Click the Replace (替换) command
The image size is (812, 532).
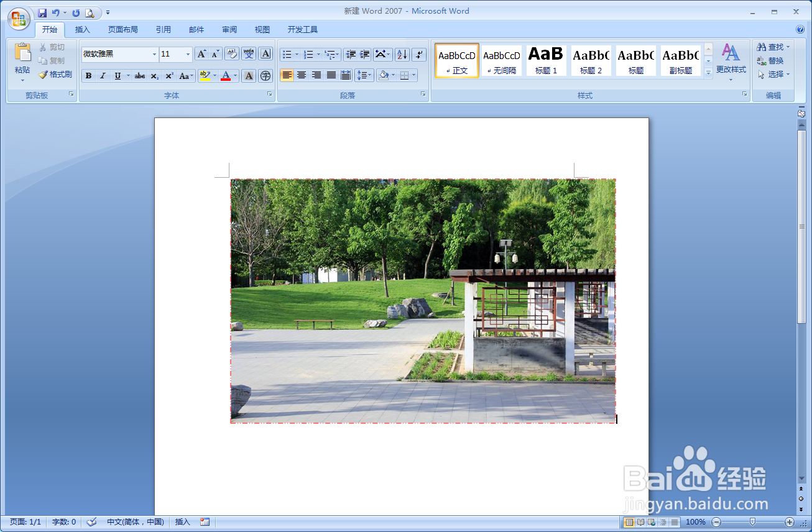(770, 61)
